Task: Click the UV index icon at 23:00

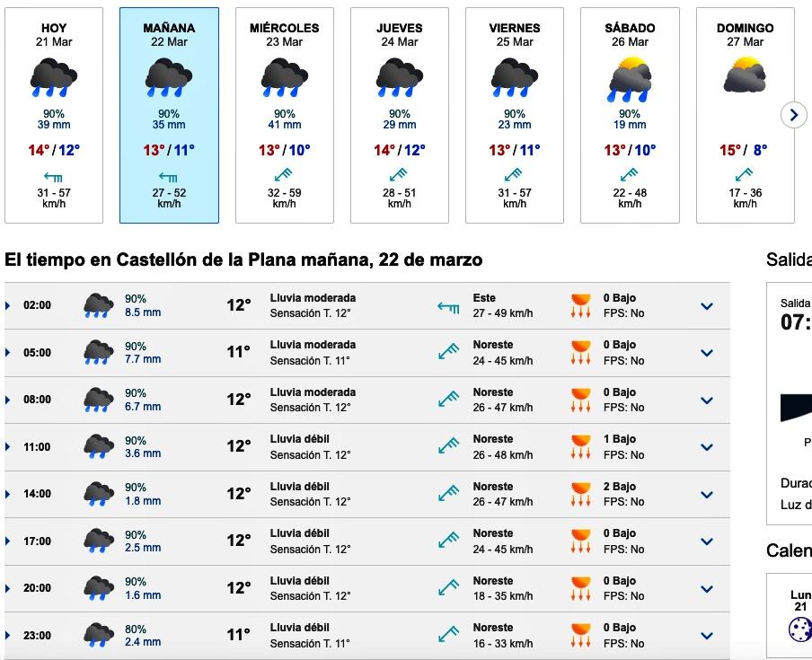Action: click(581, 635)
